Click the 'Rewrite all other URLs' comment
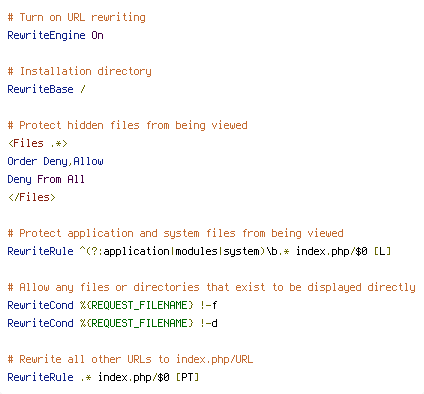The image size is (424, 394). pos(130,359)
